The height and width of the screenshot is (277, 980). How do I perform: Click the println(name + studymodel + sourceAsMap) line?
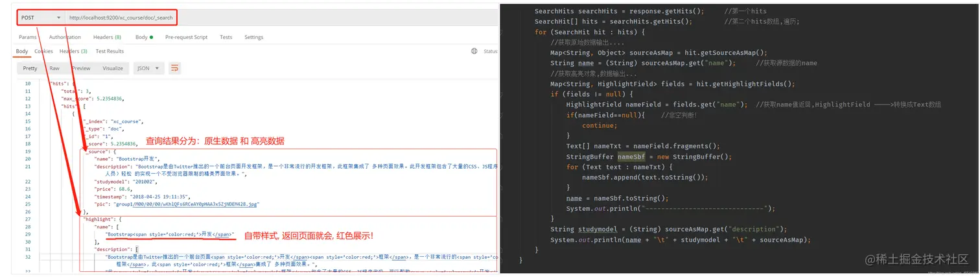click(x=681, y=239)
